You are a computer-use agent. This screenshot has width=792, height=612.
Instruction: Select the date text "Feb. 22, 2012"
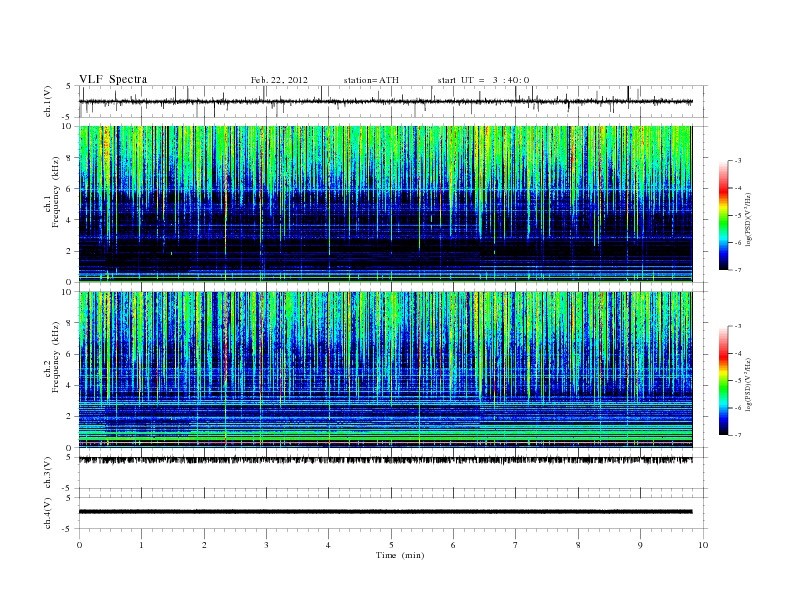coord(279,80)
